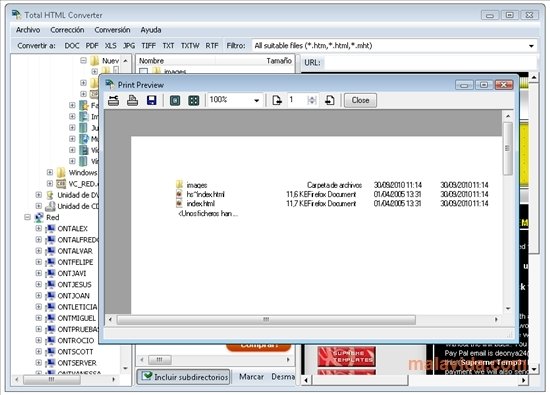Expand the VC_RED node
This screenshot has width=550, height=395.
50,183
